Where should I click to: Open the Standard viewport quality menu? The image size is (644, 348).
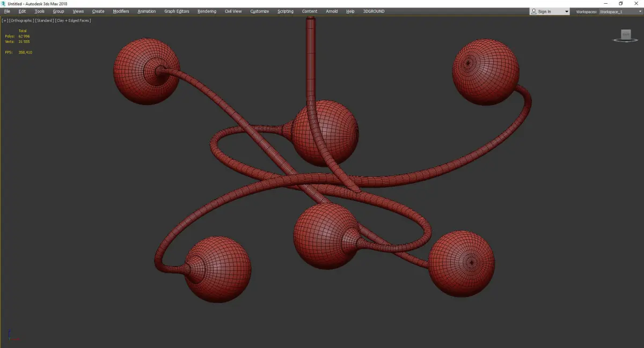(x=45, y=20)
